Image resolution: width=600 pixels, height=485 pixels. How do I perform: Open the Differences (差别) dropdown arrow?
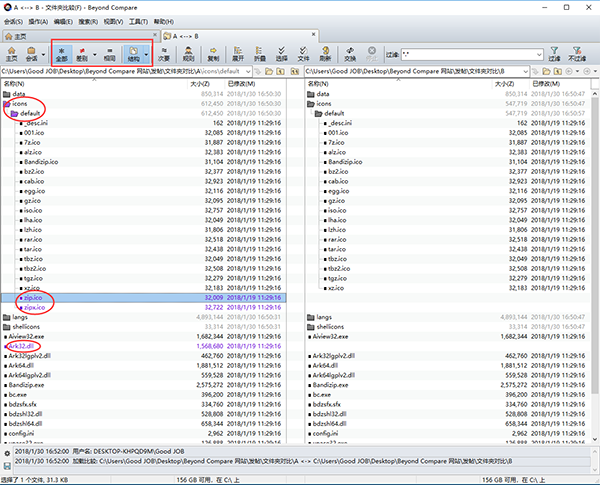(95, 54)
